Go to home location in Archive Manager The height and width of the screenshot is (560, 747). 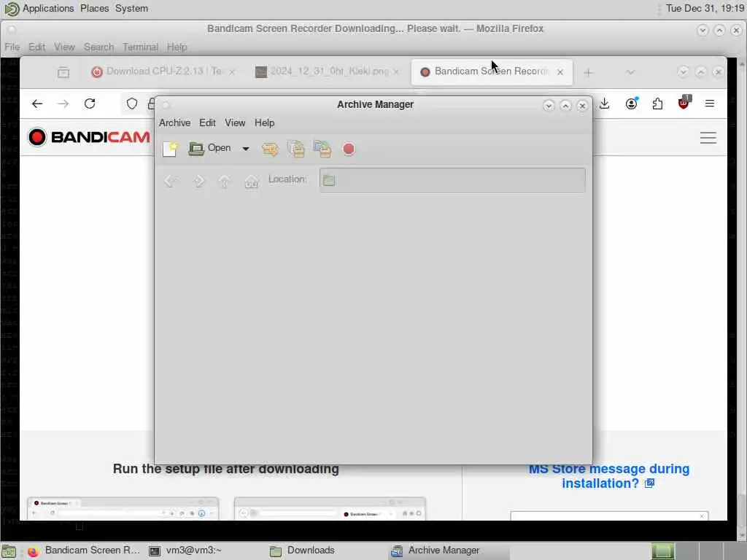tap(251, 181)
